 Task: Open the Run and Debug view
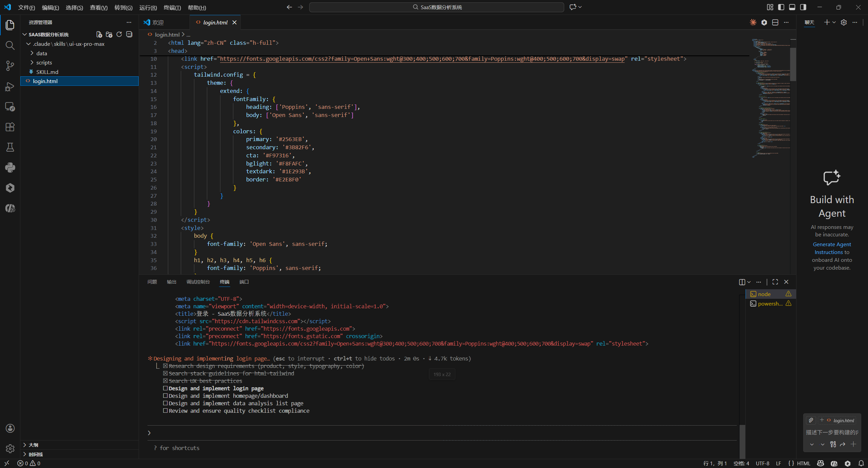(x=10, y=86)
